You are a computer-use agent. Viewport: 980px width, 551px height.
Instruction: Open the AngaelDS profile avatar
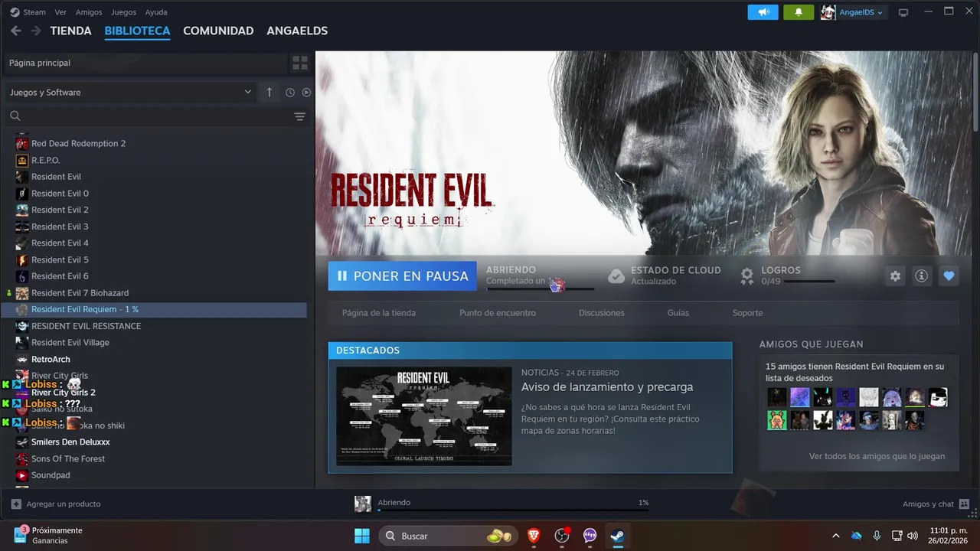[x=828, y=12]
